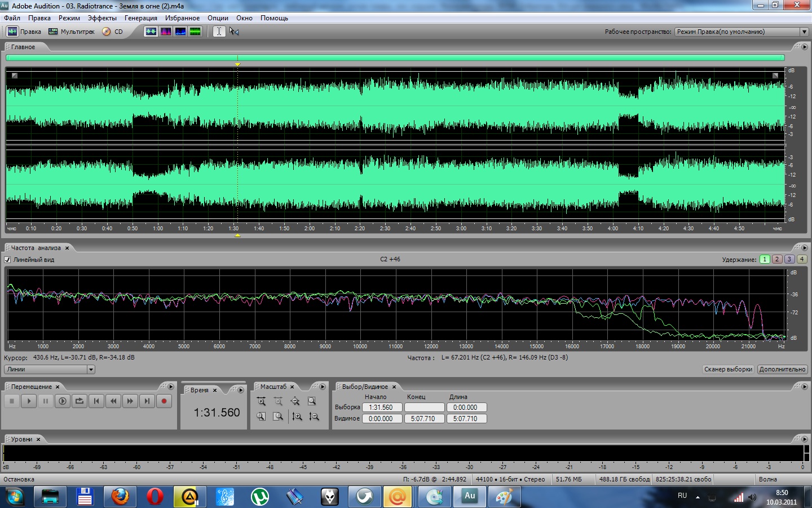Open the Файл menu

pyautogui.click(x=12, y=18)
